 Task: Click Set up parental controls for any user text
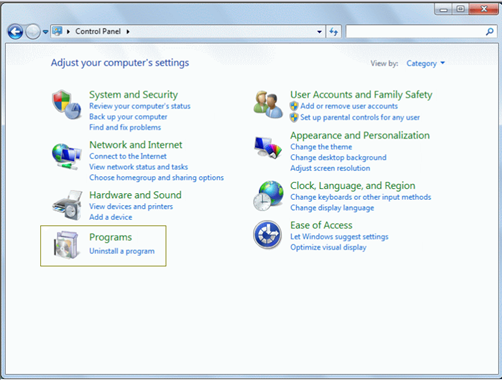tap(360, 117)
